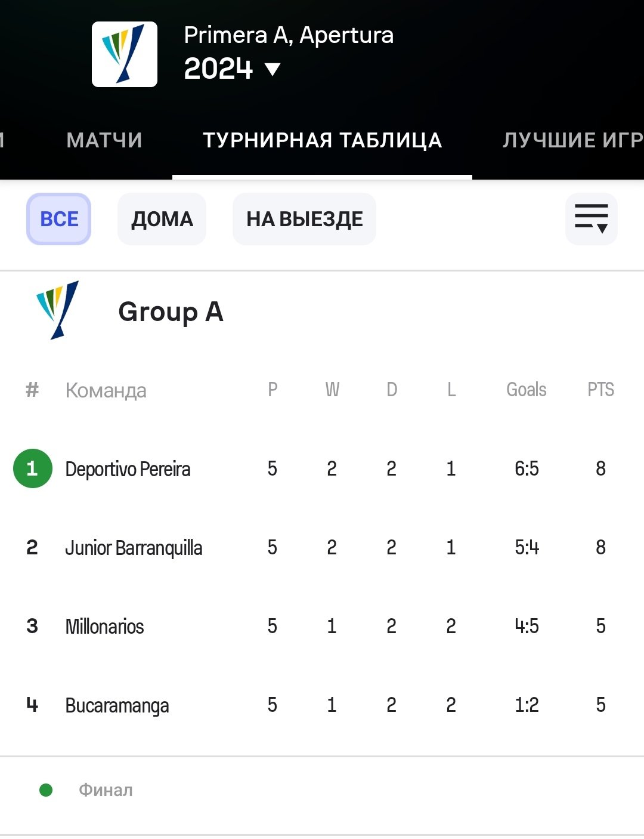Viewport: 644px width, 839px height.
Task: Select the ТУРНИРНАЯ ТАБЛИЦА tab
Action: 322,140
